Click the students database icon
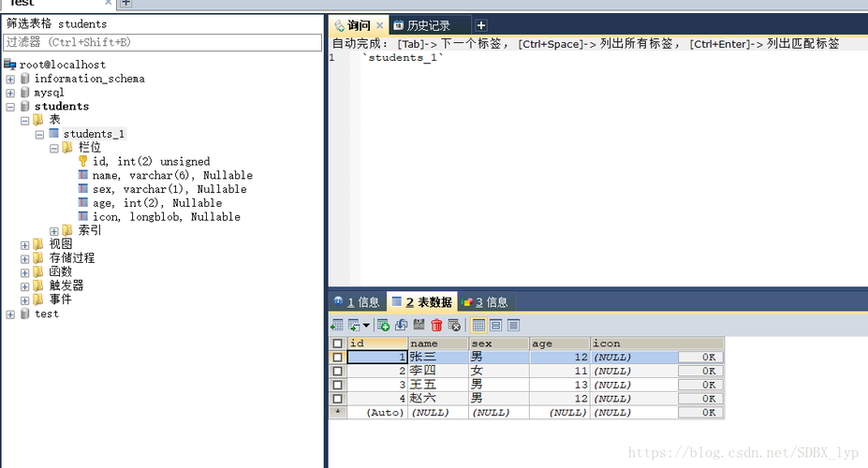This screenshot has height=468, width=868. (x=25, y=106)
